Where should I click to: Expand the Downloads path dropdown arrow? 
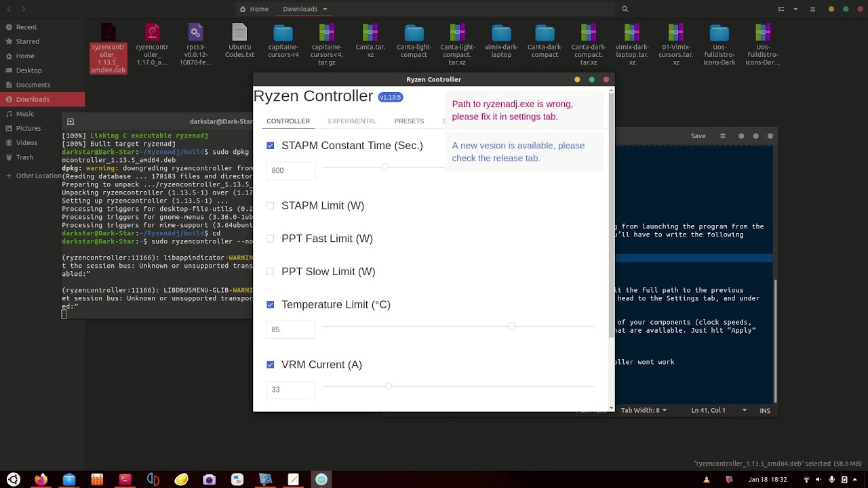[x=325, y=9]
